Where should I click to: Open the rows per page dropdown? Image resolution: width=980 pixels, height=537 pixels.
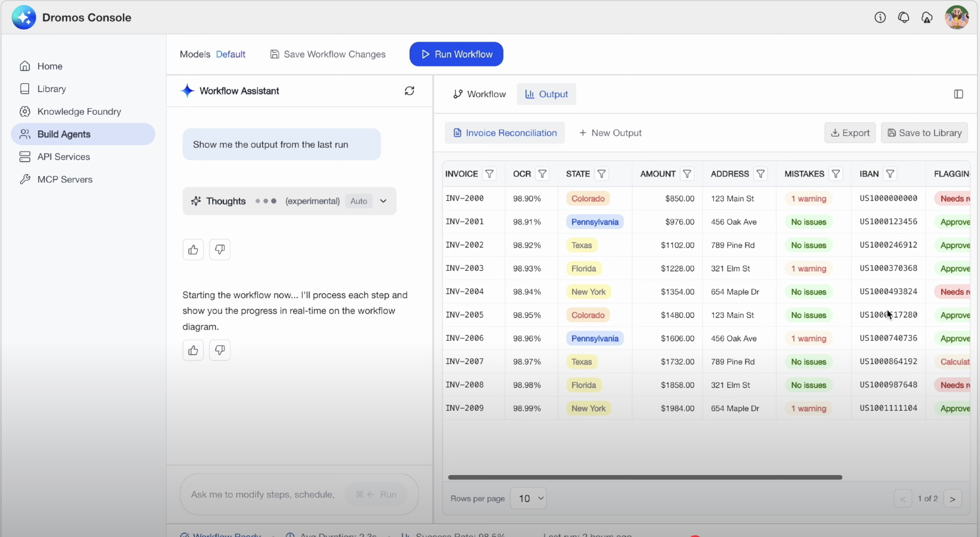coord(528,498)
